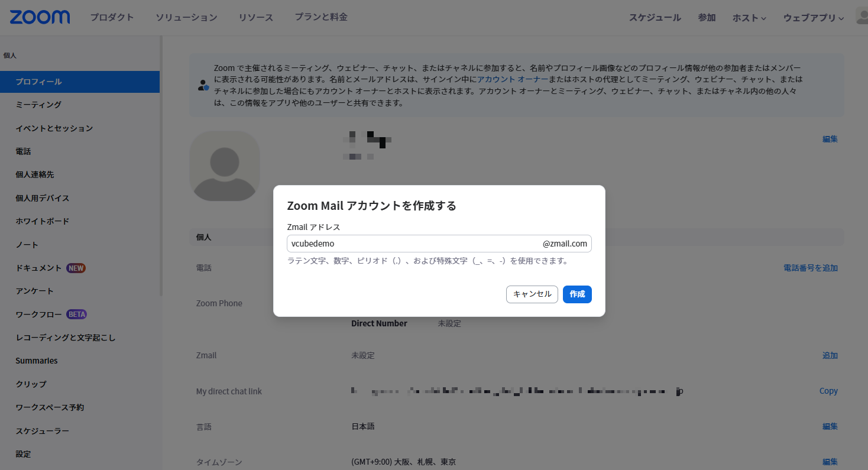Click the 日本語 language value

[x=363, y=426]
